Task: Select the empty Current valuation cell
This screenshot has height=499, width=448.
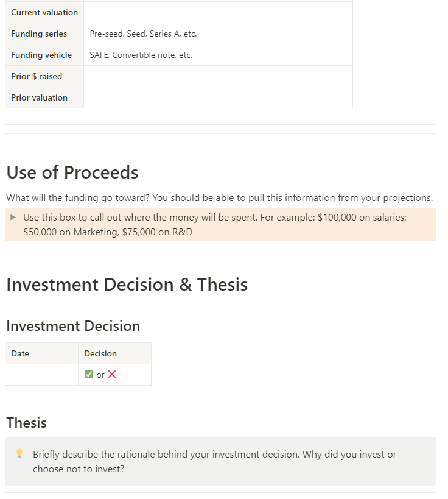Action: click(x=218, y=12)
